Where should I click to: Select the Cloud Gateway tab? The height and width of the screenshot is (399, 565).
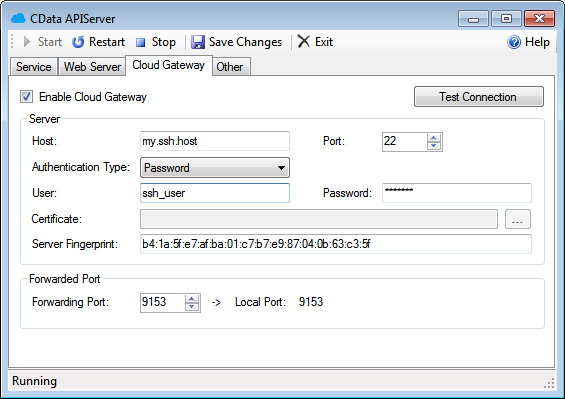pyautogui.click(x=169, y=65)
